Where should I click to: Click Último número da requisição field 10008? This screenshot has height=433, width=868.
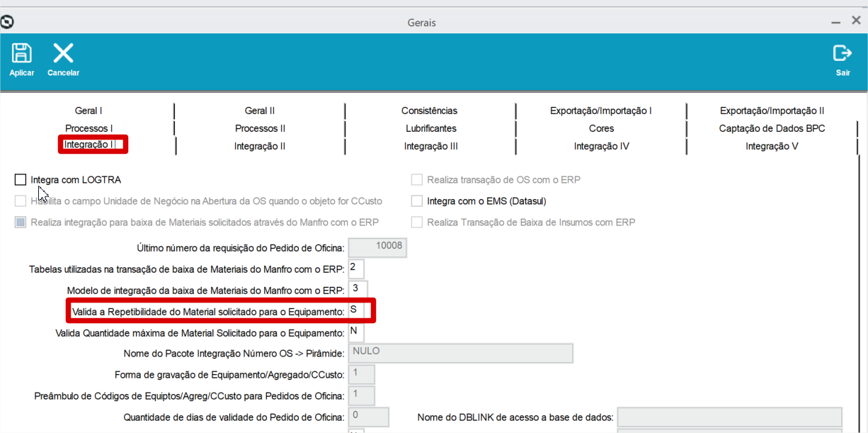coord(378,247)
